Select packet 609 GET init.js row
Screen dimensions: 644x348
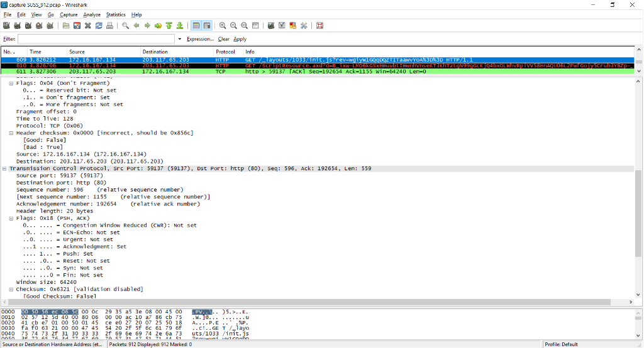[x=318, y=60]
